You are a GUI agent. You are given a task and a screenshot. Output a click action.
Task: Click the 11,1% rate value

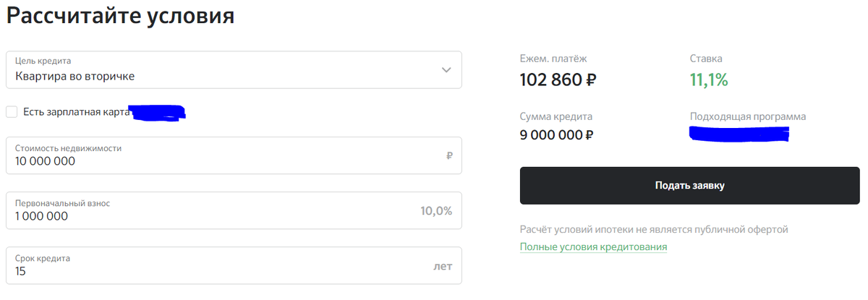[x=709, y=80]
